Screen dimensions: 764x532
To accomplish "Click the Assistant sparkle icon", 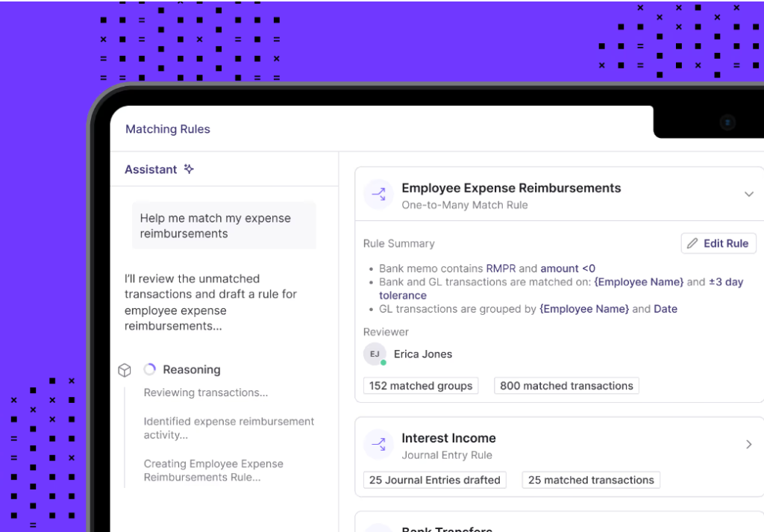I will (189, 169).
